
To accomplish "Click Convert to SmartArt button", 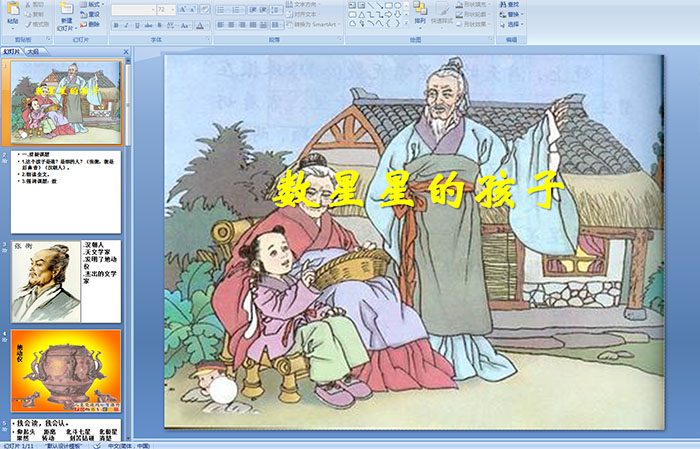I will 313,24.
